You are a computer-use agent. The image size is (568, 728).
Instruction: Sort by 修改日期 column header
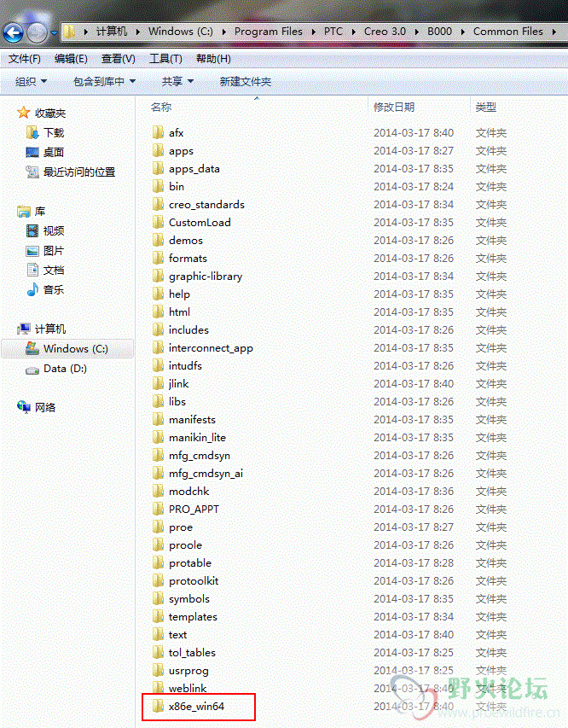[394, 108]
